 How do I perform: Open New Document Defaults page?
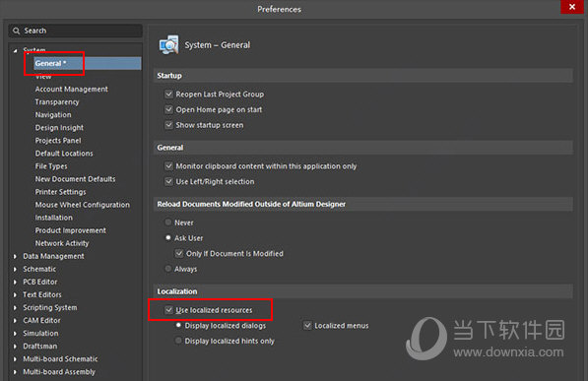point(76,179)
